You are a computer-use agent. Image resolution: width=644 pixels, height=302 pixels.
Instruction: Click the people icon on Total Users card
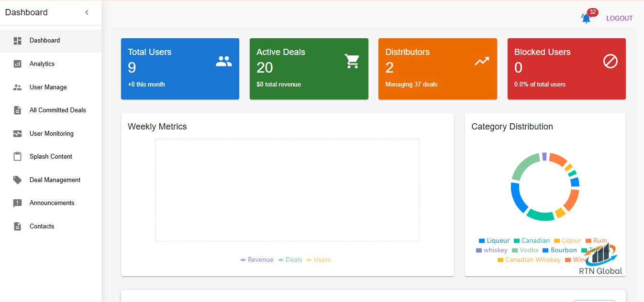(x=224, y=61)
